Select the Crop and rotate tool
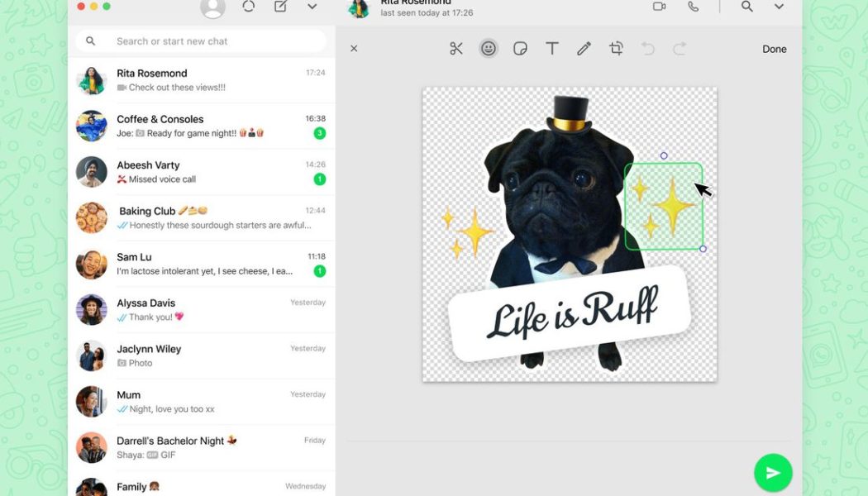 616,48
